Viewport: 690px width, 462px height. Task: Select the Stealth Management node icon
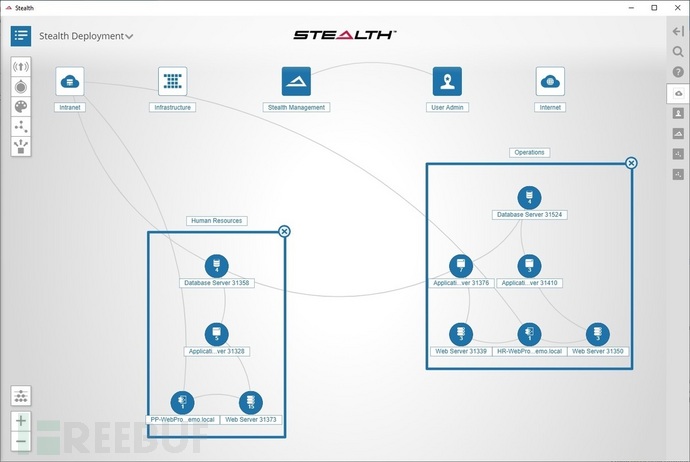coord(296,81)
